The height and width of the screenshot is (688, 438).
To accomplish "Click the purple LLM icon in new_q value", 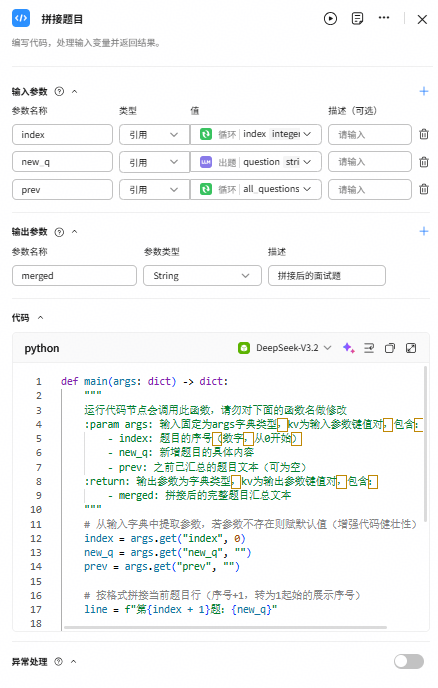I will click(x=206, y=162).
